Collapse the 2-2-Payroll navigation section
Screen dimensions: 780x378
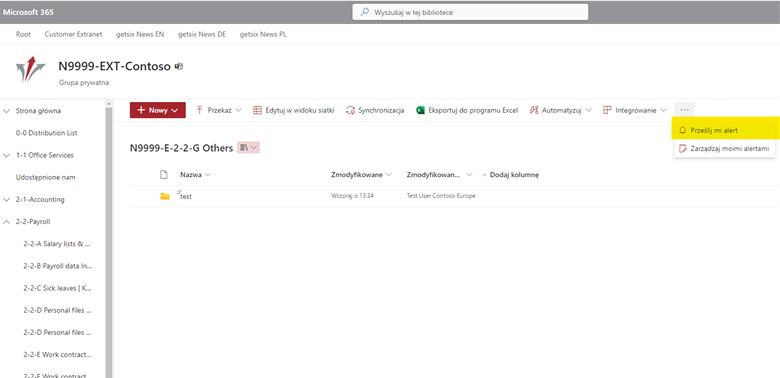[x=6, y=222]
